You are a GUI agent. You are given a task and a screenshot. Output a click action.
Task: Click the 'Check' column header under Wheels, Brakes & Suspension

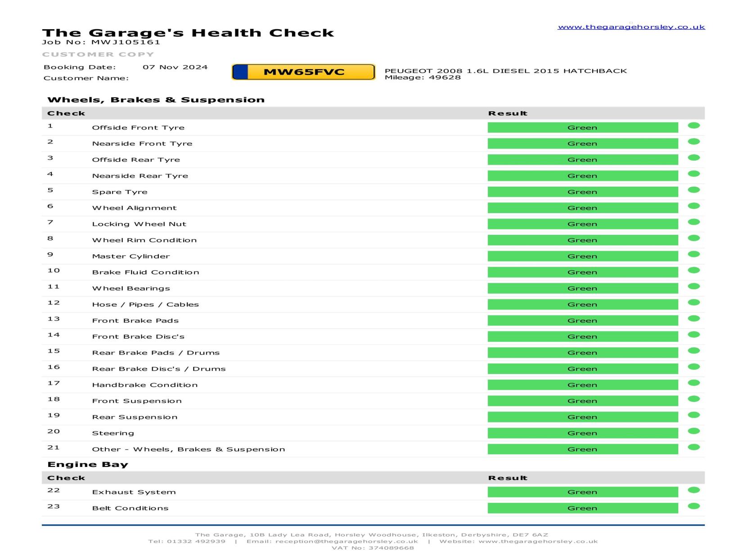click(x=66, y=113)
